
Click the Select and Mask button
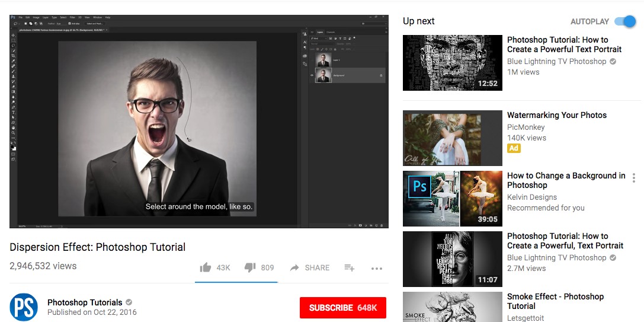tap(95, 24)
